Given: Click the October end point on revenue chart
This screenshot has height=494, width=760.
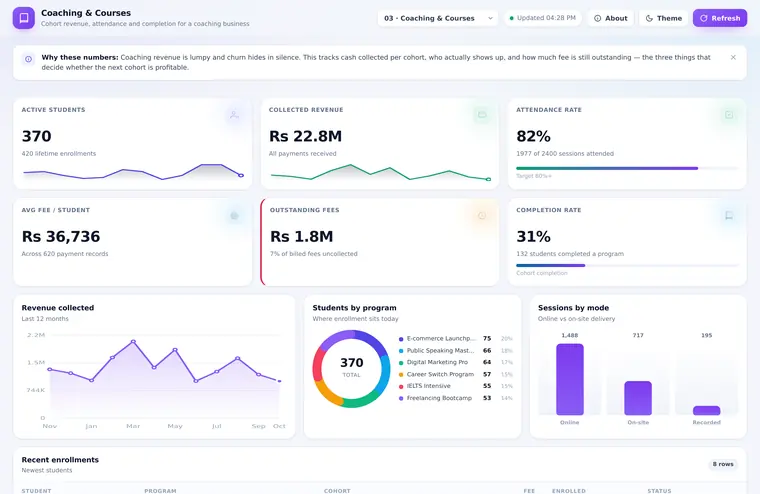Looking at the screenshot, I should [x=279, y=381].
